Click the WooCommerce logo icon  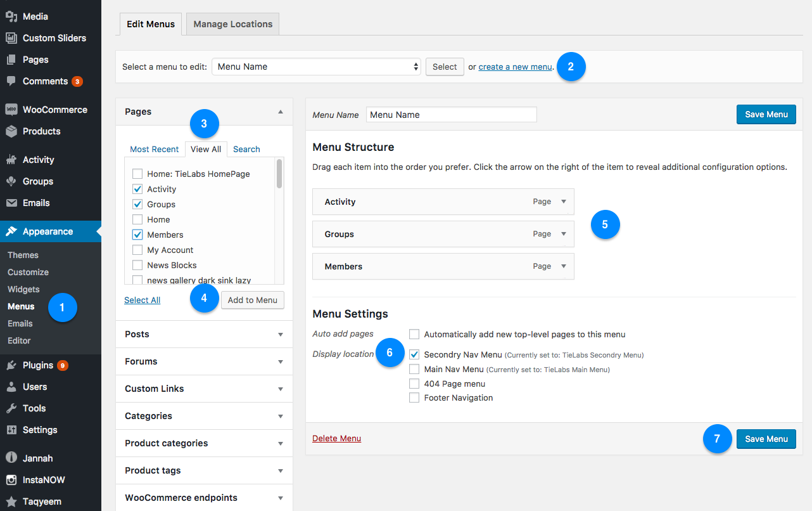pyautogui.click(x=11, y=110)
